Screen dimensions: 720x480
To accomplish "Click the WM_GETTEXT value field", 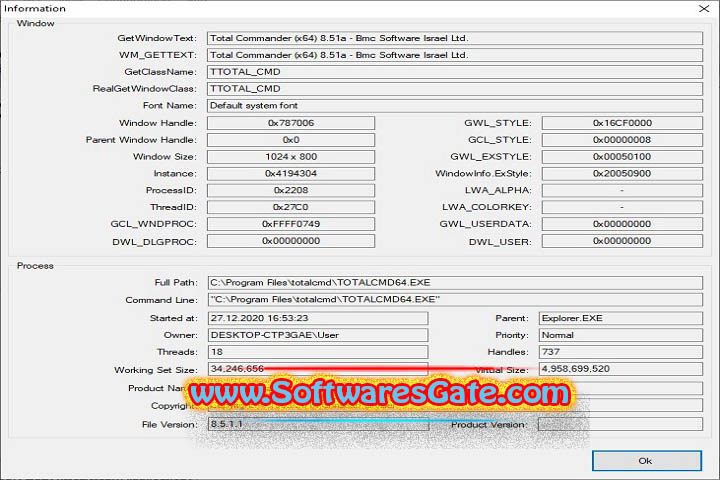I will [x=455, y=55].
